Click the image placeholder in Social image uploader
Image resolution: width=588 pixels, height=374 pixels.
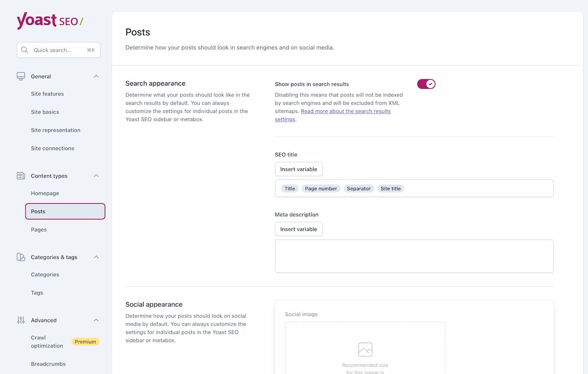[365, 350]
